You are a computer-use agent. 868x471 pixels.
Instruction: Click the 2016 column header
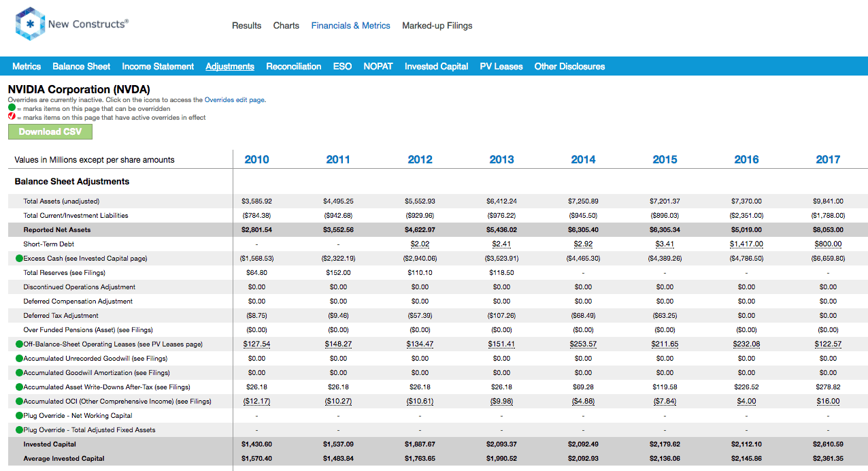point(746,160)
